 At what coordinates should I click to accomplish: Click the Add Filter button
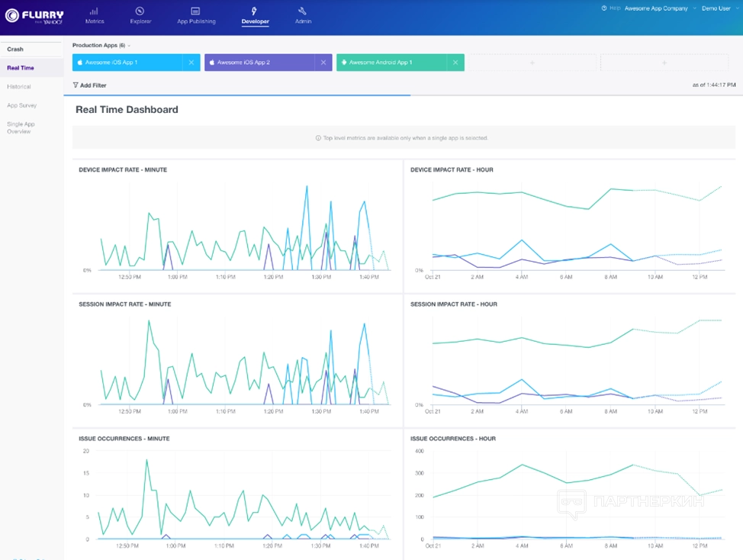pyautogui.click(x=89, y=85)
